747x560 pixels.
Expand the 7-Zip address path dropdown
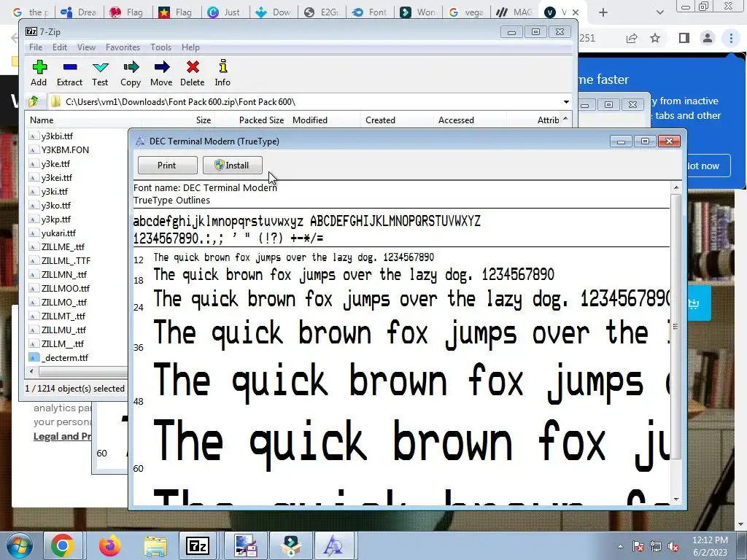[x=566, y=102]
